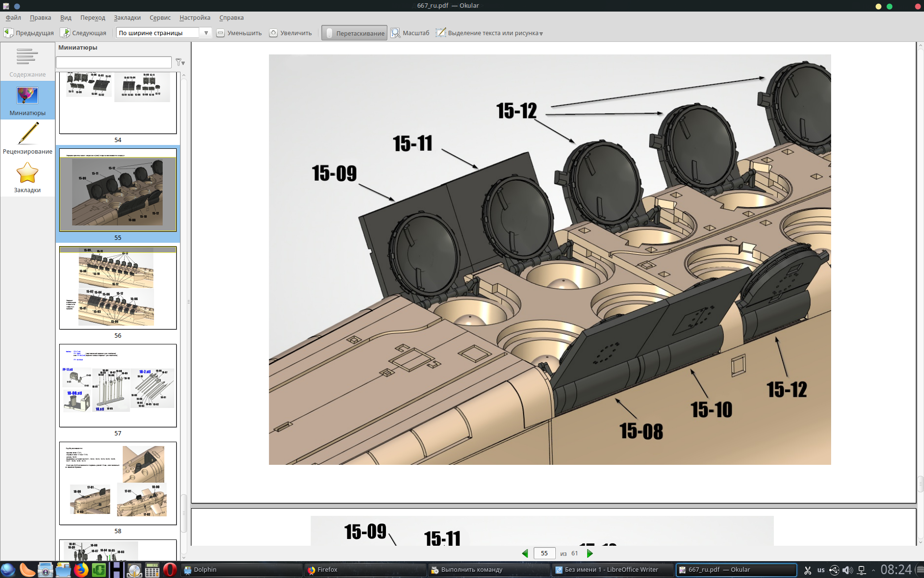
Task: Click the Увеличить zoom in icon
Action: click(x=273, y=33)
